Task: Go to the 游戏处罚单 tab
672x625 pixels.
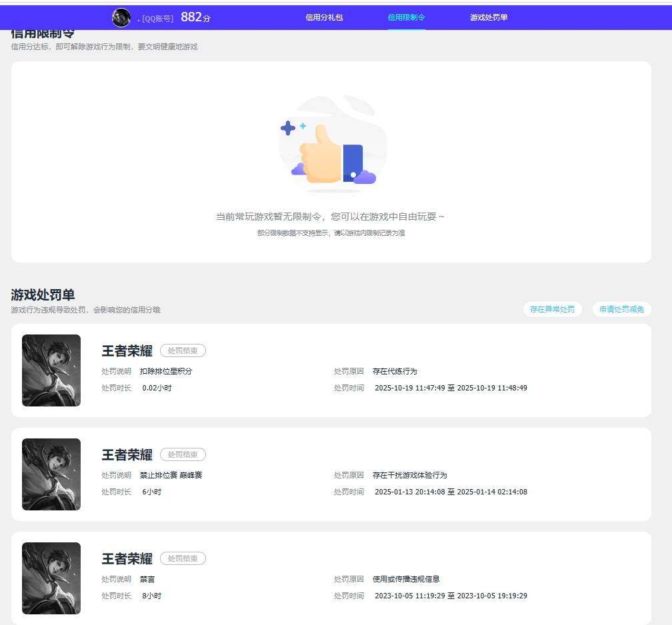Action: (489, 17)
